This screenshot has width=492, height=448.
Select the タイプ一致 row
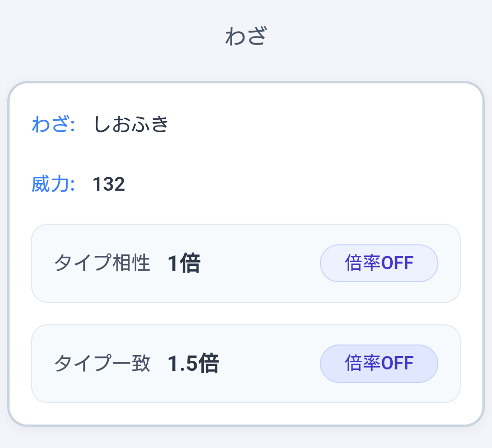(246, 363)
